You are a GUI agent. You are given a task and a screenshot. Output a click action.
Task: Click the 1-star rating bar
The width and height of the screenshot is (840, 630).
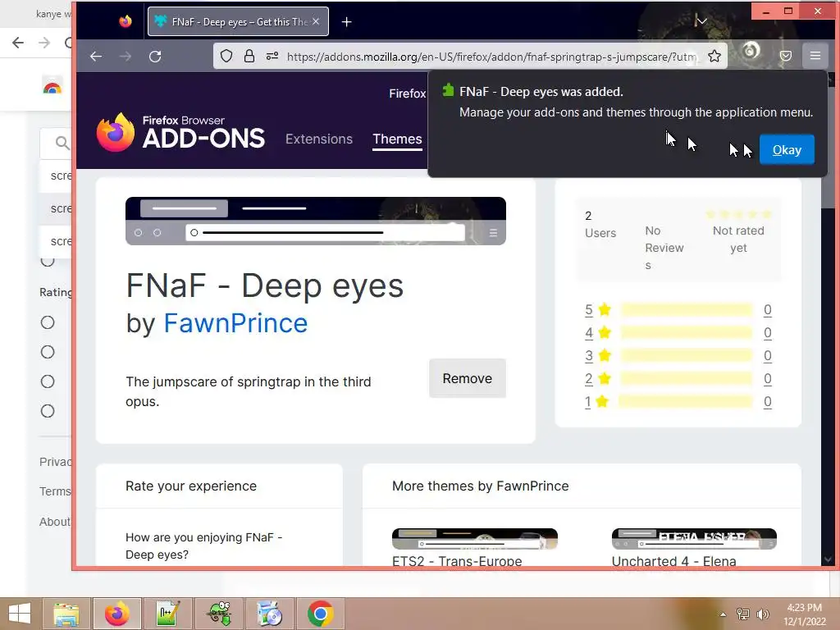(687, 402)
